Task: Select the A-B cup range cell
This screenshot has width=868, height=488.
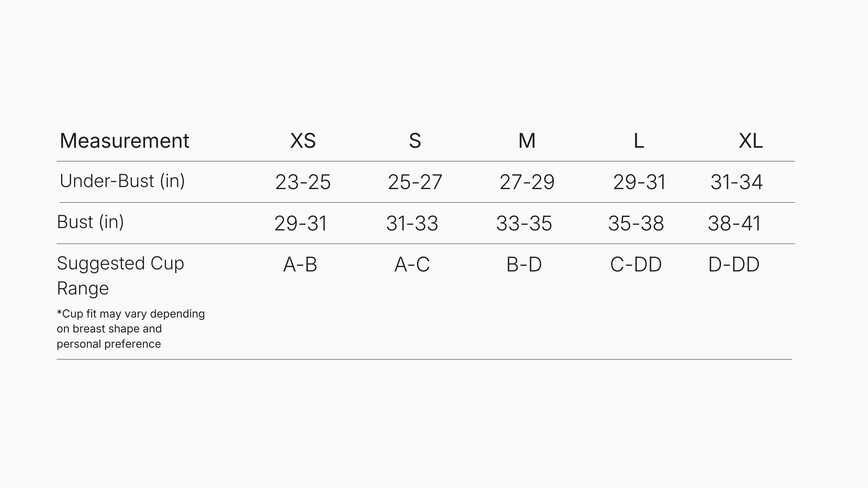Action: [x=300, y=264]
